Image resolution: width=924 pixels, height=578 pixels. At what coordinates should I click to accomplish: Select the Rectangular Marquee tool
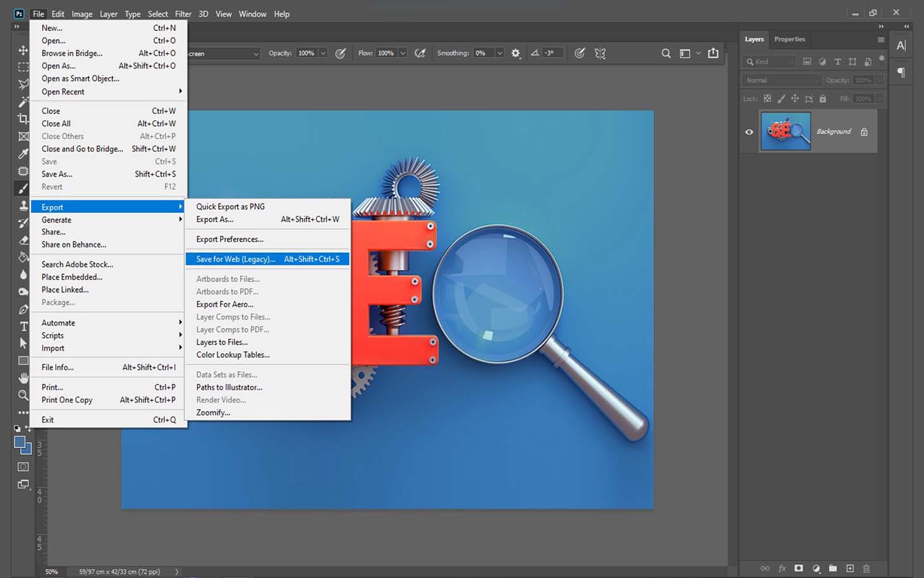tap(23, 66)
